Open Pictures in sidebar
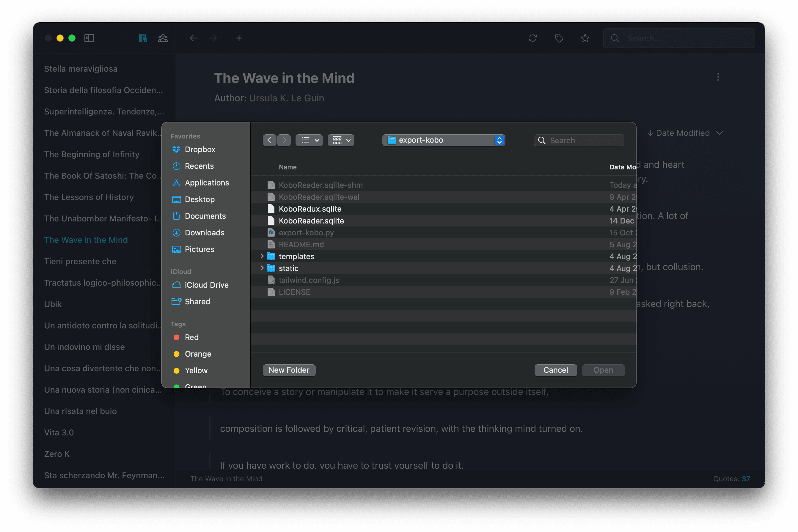798x532 pixels. click(x=199, y=249)
